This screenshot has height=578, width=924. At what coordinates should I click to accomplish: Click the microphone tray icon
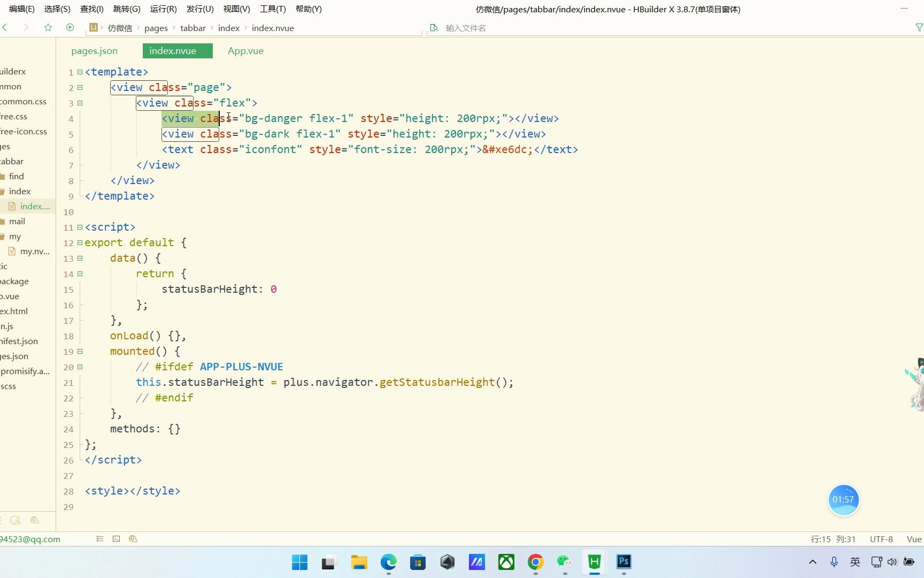834,562
